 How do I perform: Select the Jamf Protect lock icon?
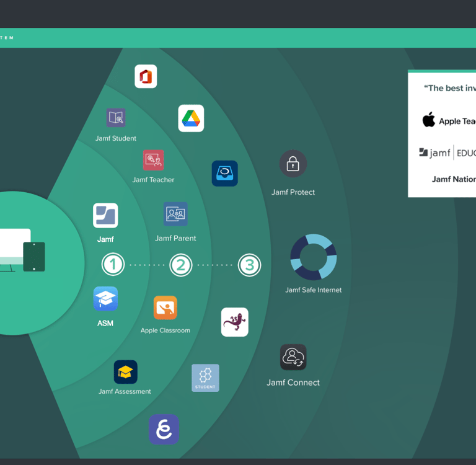(x=293, y=164)
